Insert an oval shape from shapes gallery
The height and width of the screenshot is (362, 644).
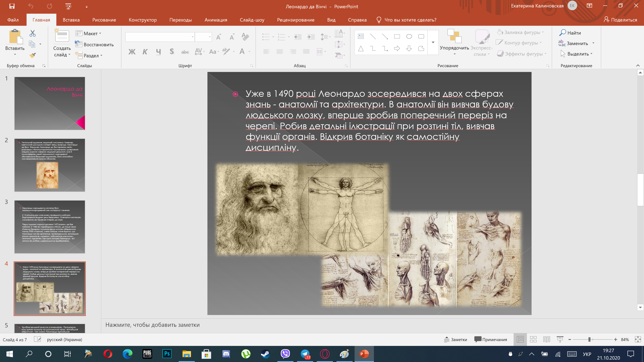409,36
